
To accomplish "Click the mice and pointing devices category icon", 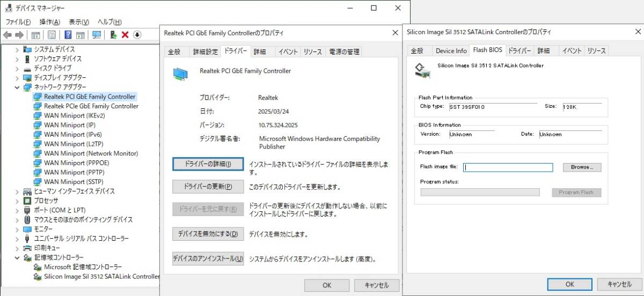I will pos(27,219).
